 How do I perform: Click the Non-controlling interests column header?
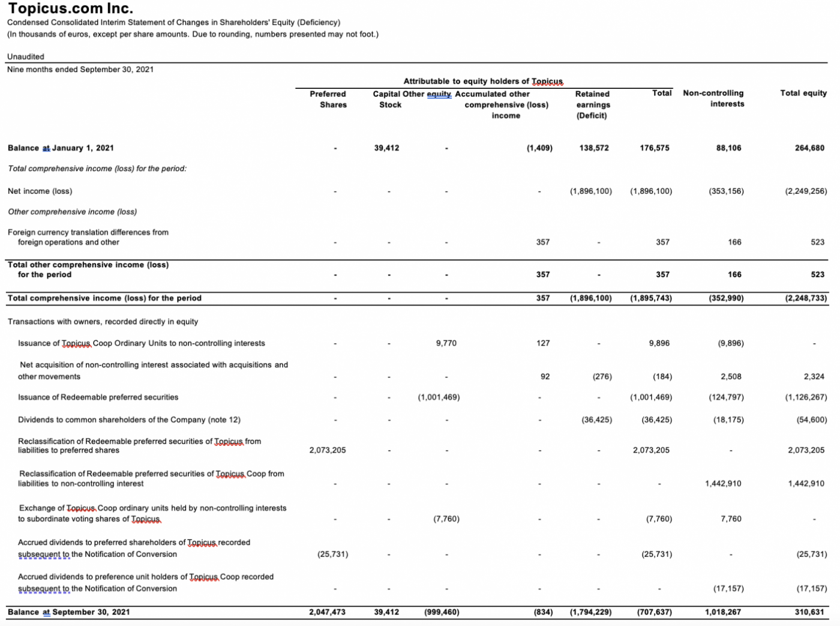(713, 98)
